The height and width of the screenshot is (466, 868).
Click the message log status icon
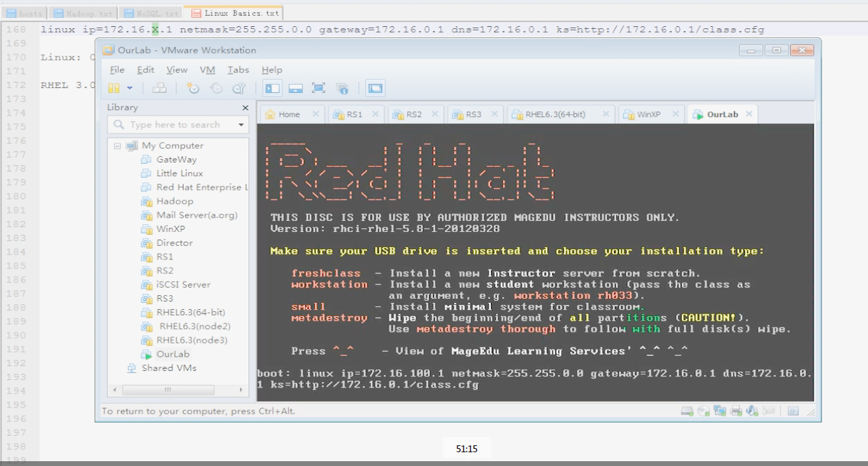tap(793, 411)
